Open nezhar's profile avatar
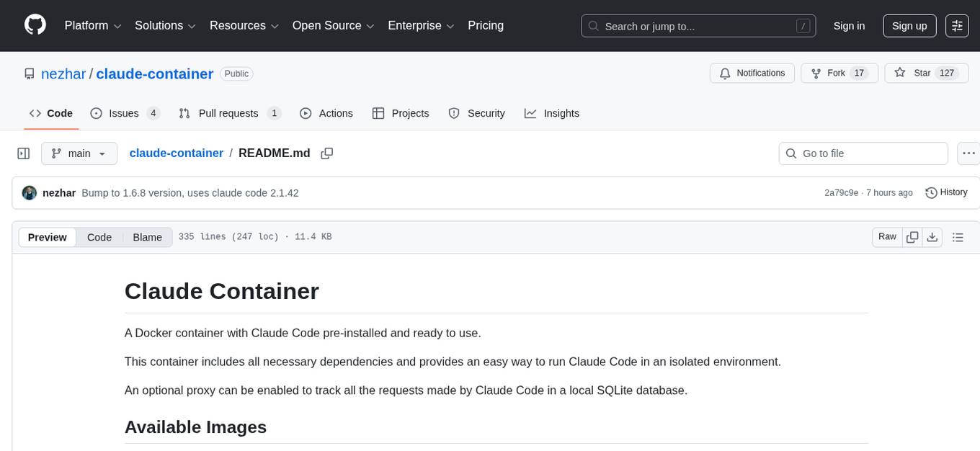Viewport: 980px width, 451px height. point(29,192)
